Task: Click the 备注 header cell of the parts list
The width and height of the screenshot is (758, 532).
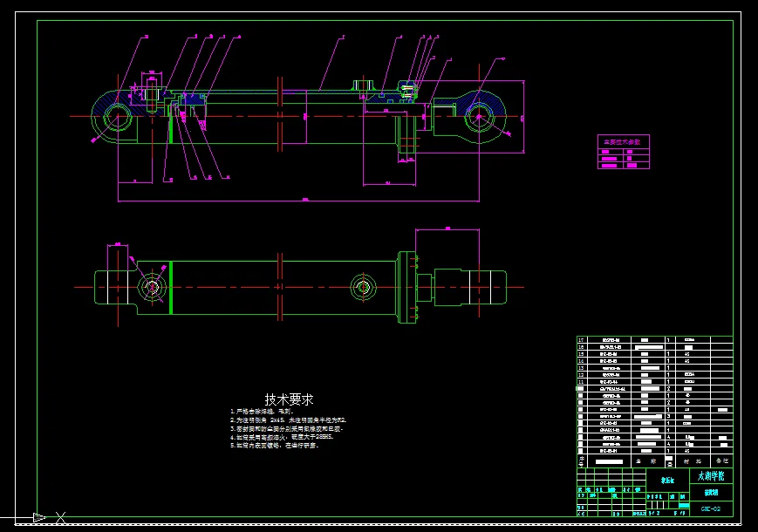Action: pyautogui.click(x=721, y=461)
